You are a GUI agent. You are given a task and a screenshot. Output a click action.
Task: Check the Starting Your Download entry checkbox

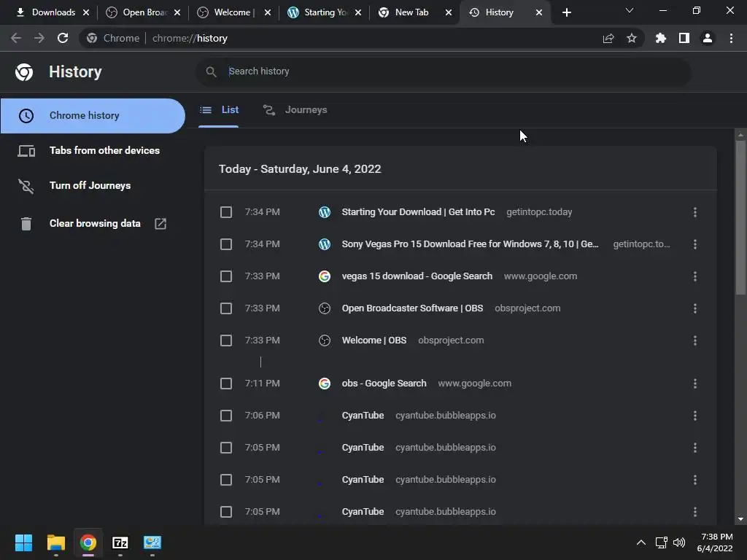(226, 212)
